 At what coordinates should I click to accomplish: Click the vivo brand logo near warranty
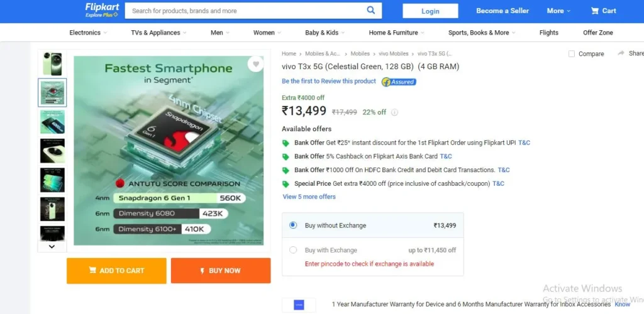click(x=299, y=305)
